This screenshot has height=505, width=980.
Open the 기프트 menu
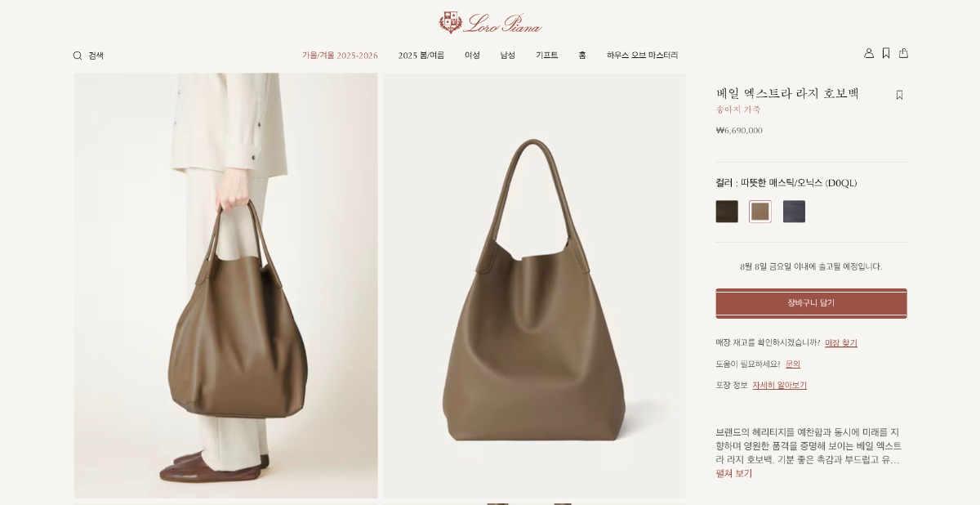click(546, 56)
